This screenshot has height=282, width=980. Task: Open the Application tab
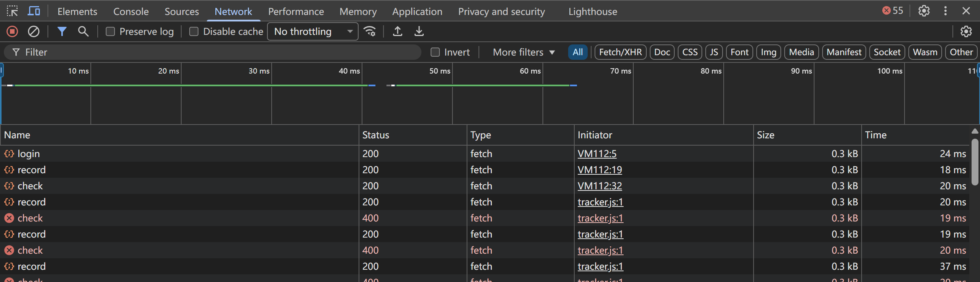point(417,11)
